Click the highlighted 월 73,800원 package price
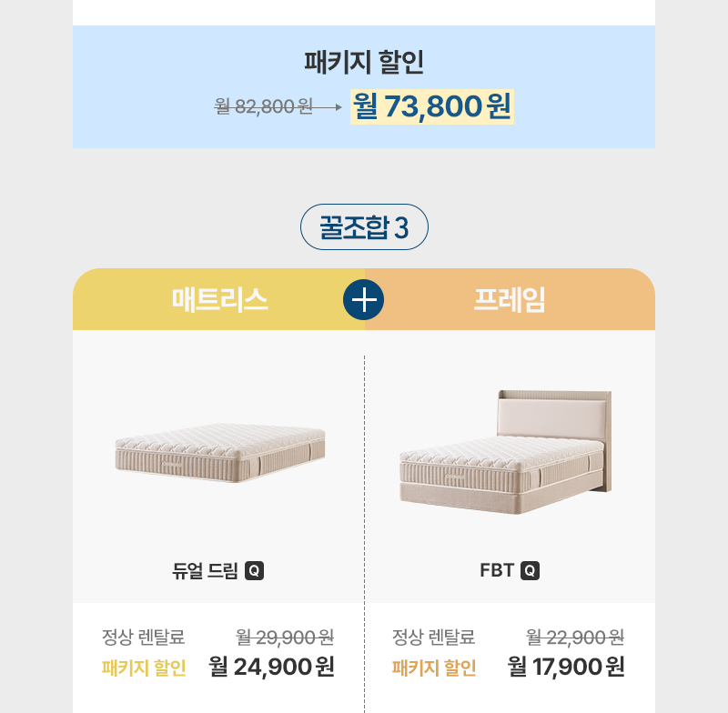 (x=432, y=106)
